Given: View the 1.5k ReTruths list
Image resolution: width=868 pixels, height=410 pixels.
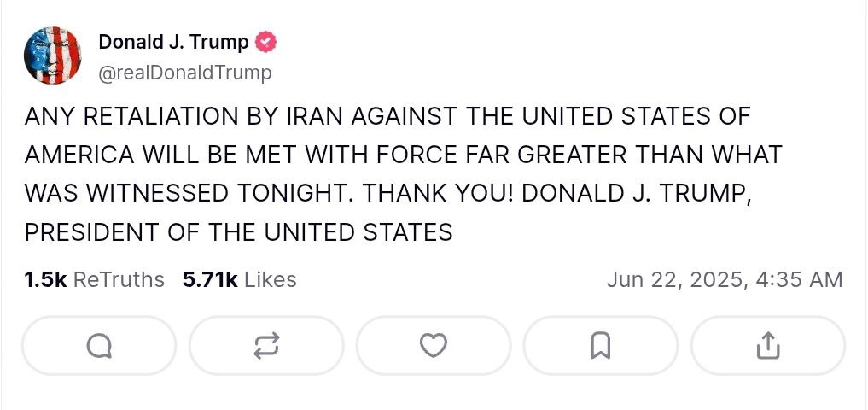Looking at the screenshot, I should tap(95, 279).
